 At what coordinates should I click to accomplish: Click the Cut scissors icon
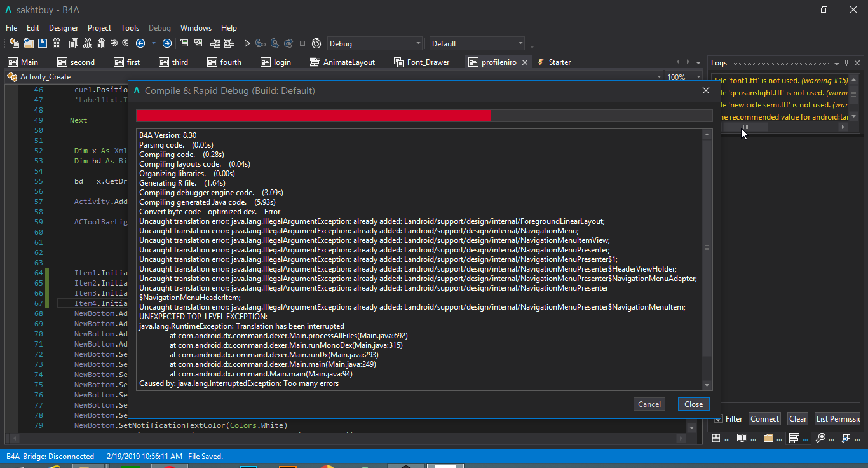point(87,43)
